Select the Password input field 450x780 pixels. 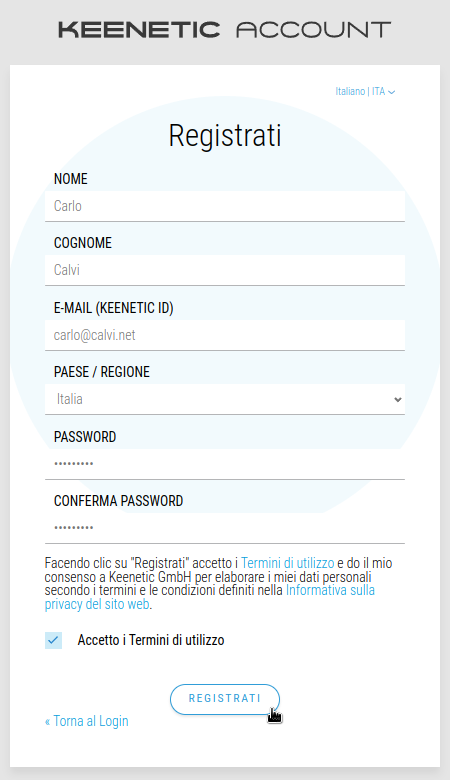[225, 464]
